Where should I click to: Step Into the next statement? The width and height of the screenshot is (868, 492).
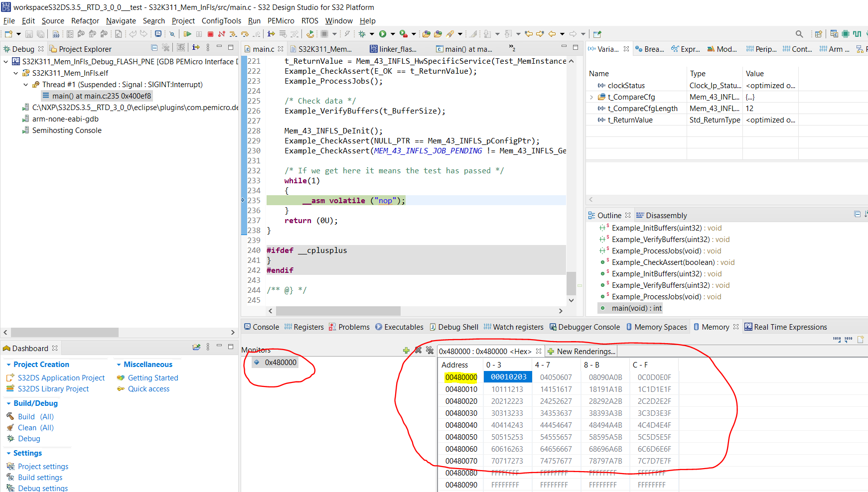tap(232, 34)
